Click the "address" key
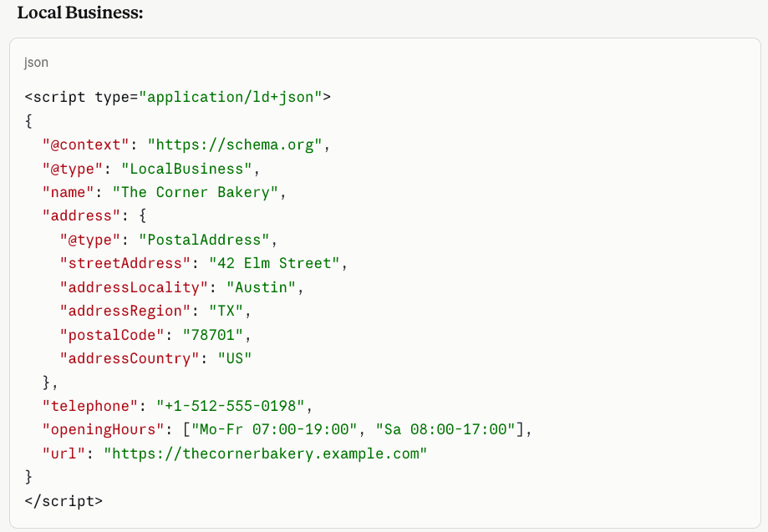768x532 pixels. coord(81,215)
